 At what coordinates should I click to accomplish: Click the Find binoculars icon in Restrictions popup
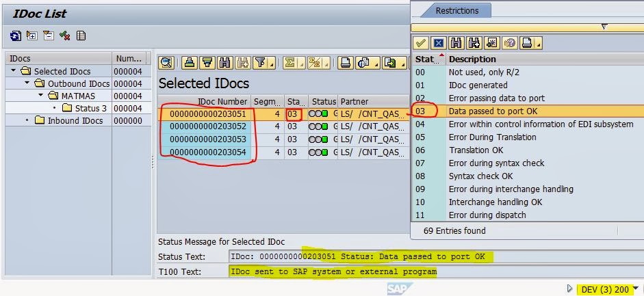pos(456,42)
